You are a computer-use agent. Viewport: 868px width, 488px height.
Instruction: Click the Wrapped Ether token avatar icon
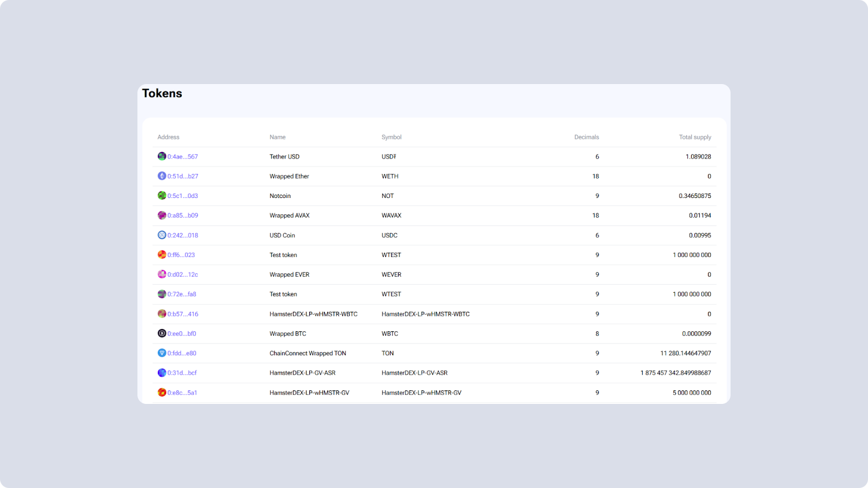(162, 176)
